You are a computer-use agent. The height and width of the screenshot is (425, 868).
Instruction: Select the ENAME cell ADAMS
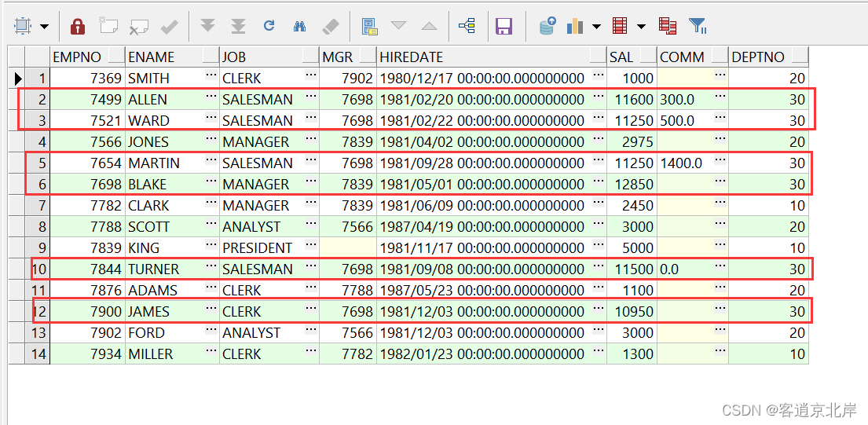[x=172, y=291]
